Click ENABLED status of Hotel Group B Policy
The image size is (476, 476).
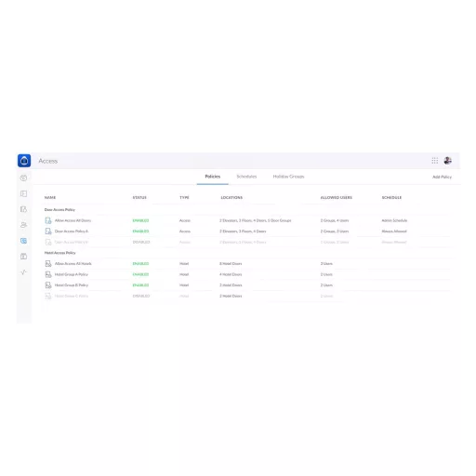[140, 285]
